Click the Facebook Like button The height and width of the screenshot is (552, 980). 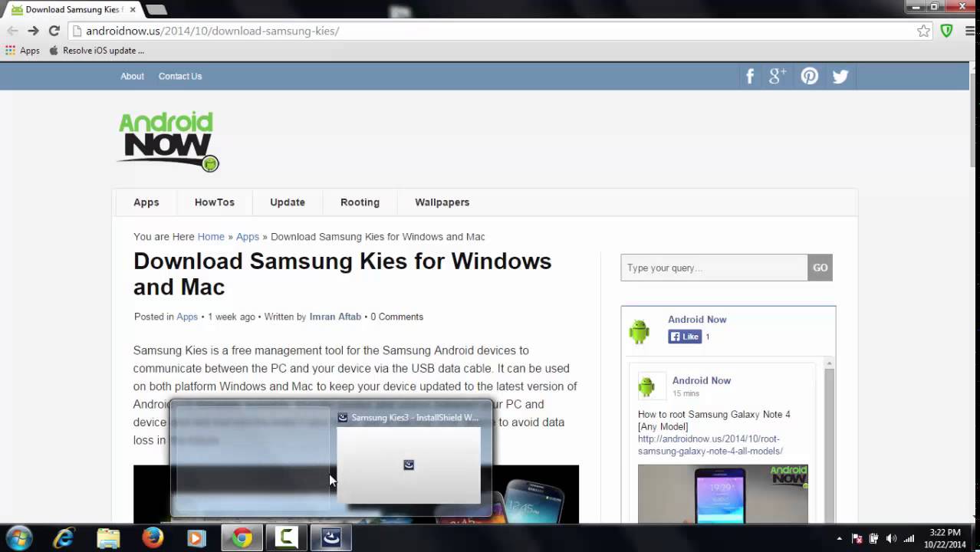point(685,337)
